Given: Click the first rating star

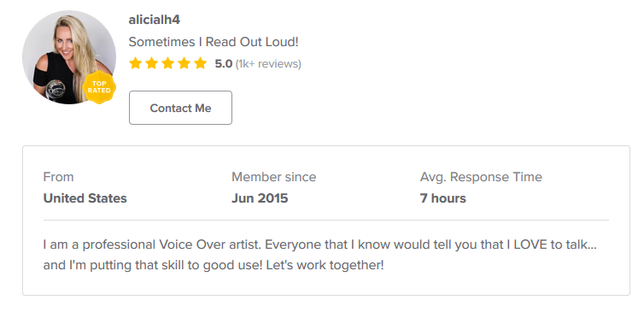Looking at the screenshot, I should coord(135,63).
